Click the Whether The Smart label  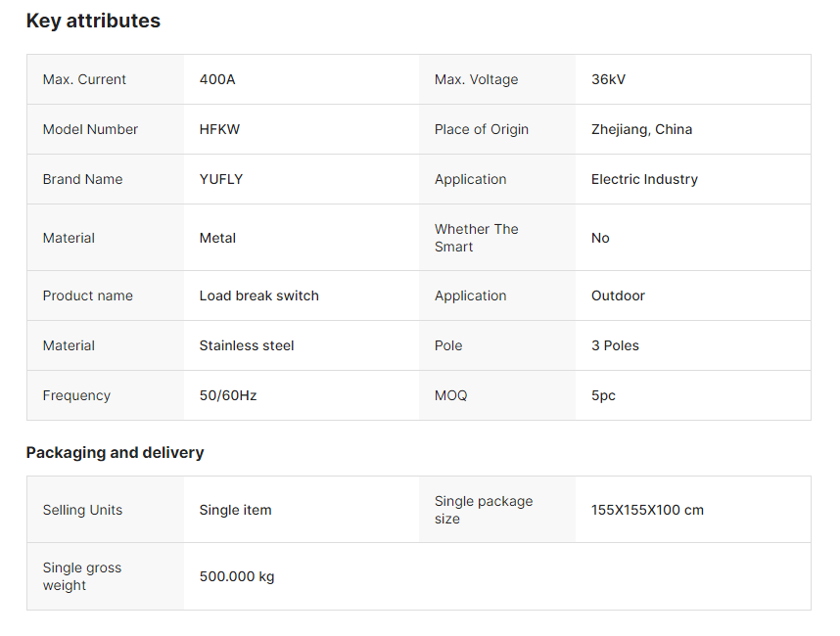coord(476,238)
